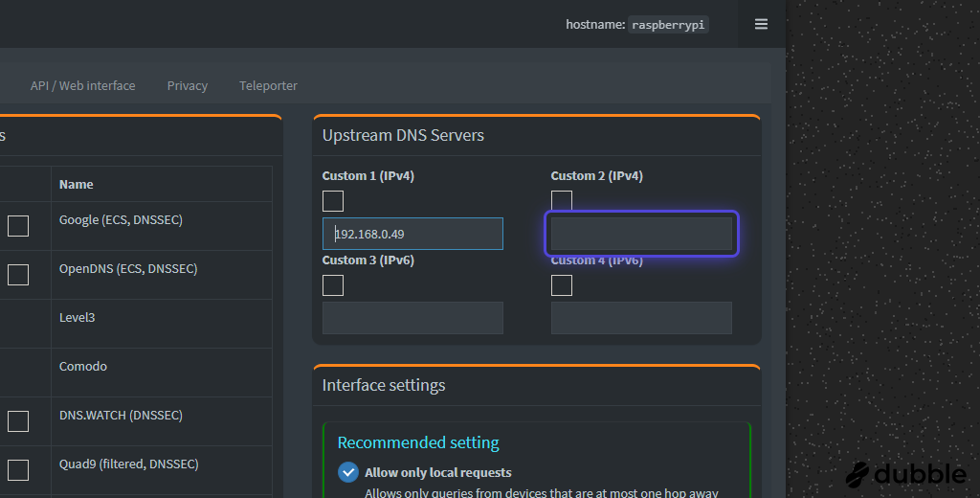Click the Upstream DNS Servers heading

pos(403,135)
